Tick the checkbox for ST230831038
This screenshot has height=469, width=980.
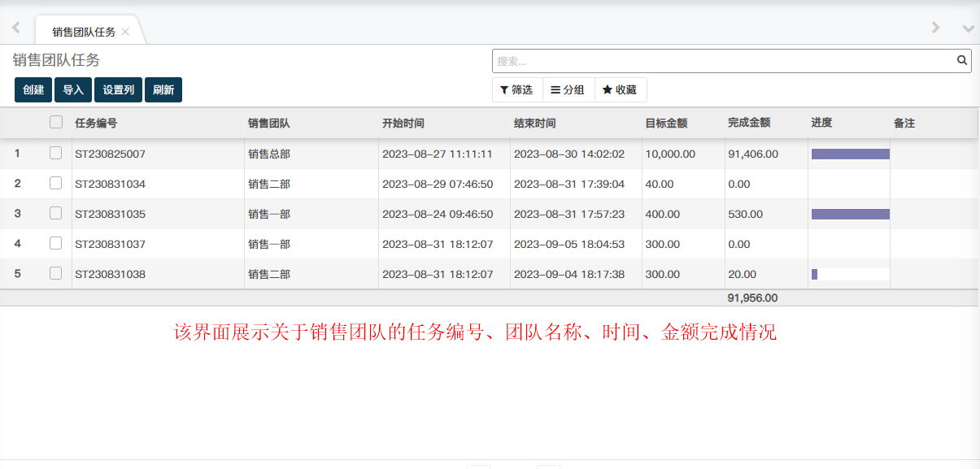tap(56, 274)
